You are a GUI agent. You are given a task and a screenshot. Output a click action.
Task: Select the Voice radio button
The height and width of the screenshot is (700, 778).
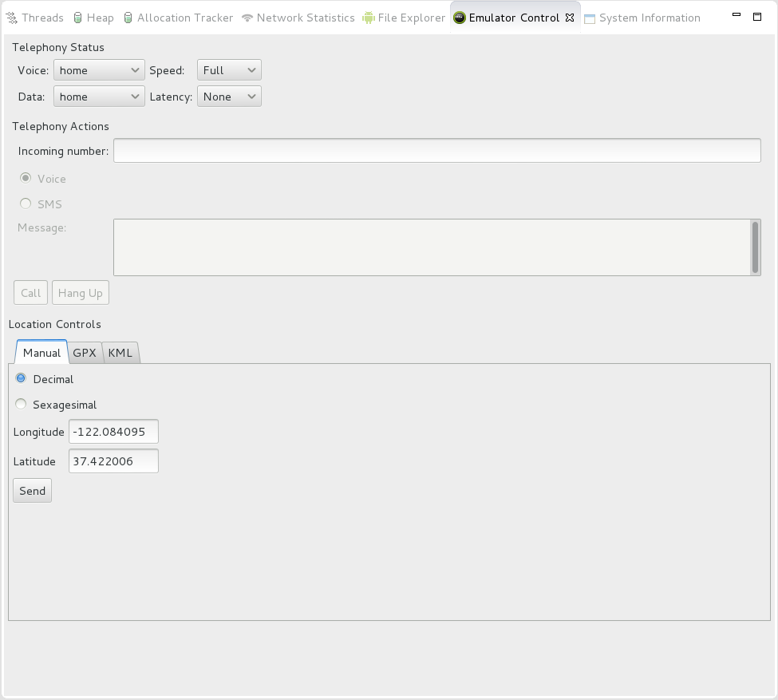coord(26,178)
